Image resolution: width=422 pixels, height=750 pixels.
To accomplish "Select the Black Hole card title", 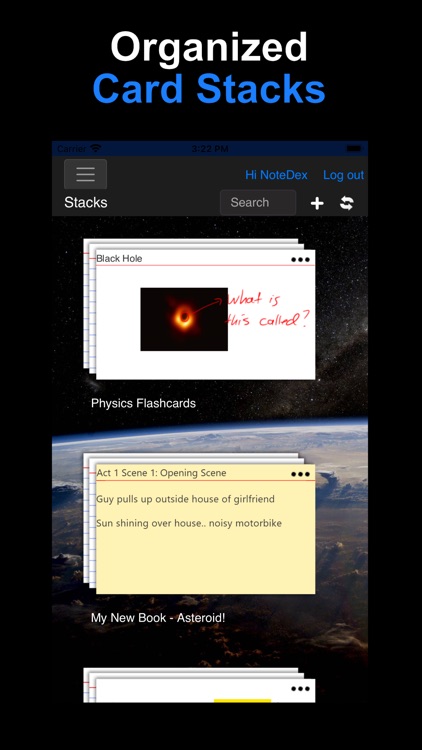I will 119,259.
